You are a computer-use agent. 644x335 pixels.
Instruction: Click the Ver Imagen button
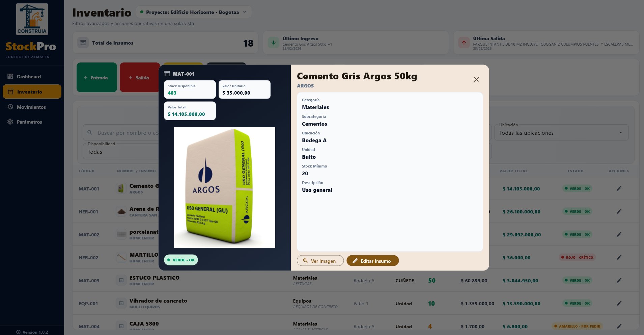click(x=320, y=261)
